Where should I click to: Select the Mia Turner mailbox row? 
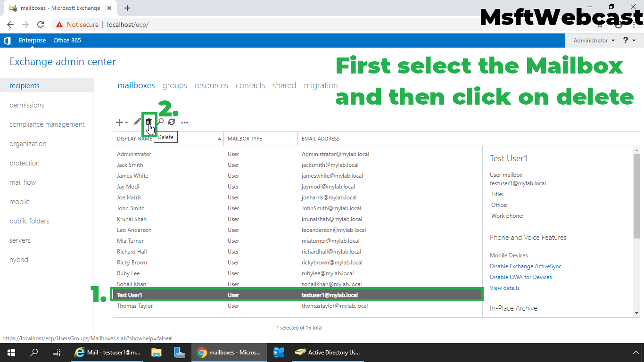point(297,241)
